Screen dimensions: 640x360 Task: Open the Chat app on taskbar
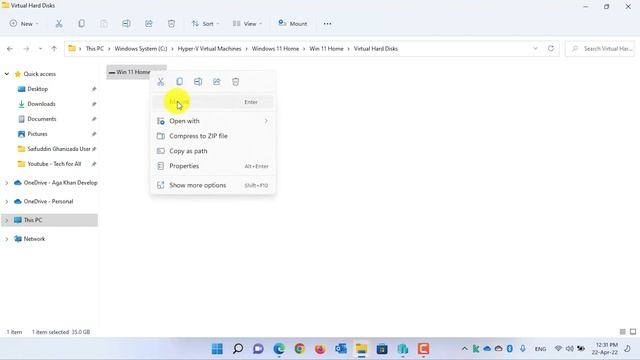point(258,349)
